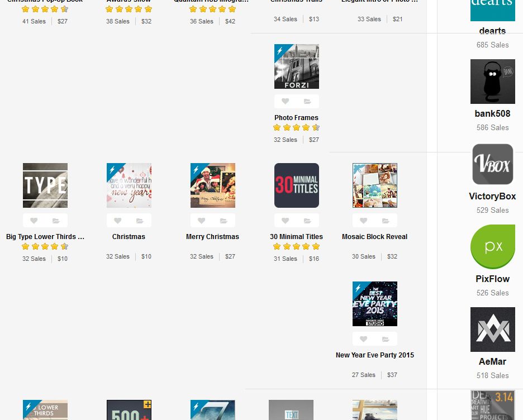
Task: Open the bank508 author name link
Action: tap(492, 114)
